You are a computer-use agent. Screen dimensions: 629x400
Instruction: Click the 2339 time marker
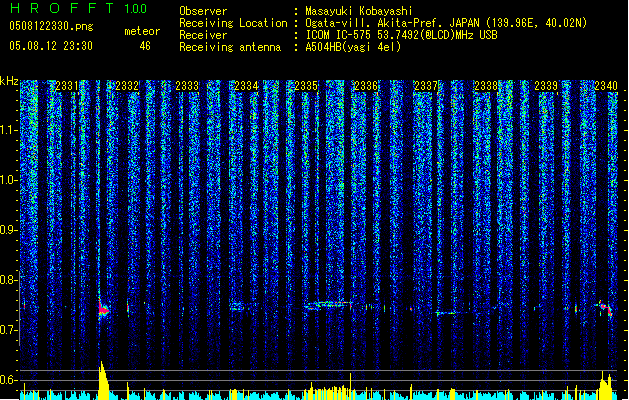click(546, 86)
